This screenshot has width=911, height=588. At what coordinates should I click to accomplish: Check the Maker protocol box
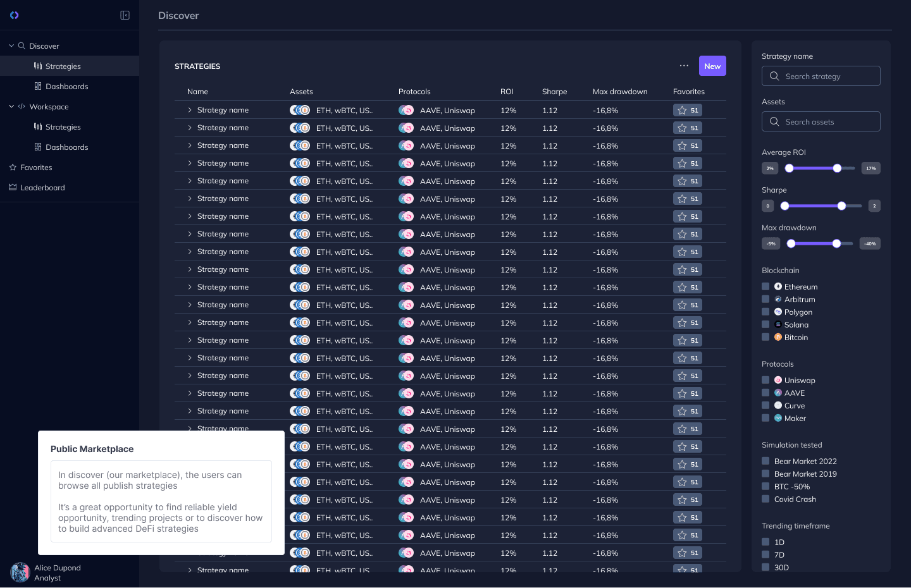click(765, 418)
